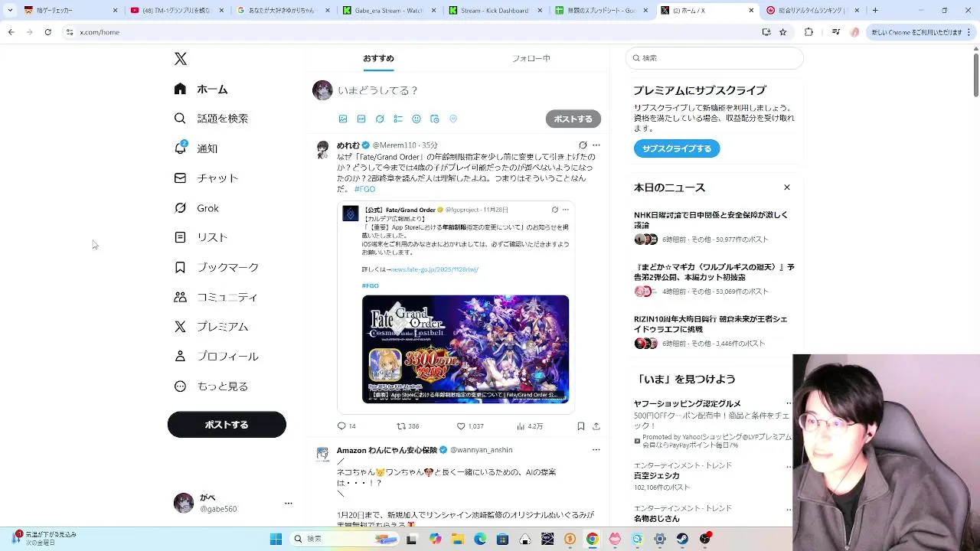This screenshot has width=980, height=551.
Task: Click Grok enhance icon in composer
Action: [380, 119]
